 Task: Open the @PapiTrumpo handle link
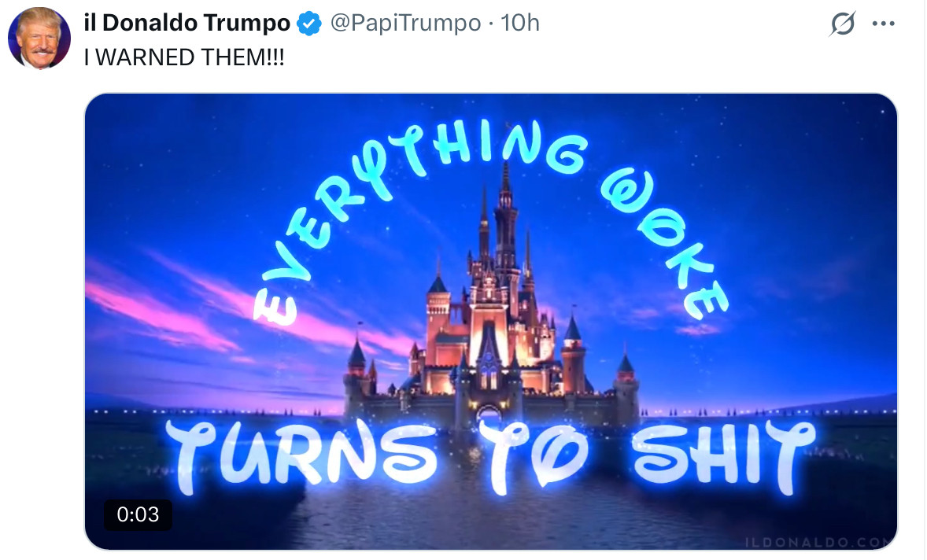pyautogui.click(x=405, y=23)
